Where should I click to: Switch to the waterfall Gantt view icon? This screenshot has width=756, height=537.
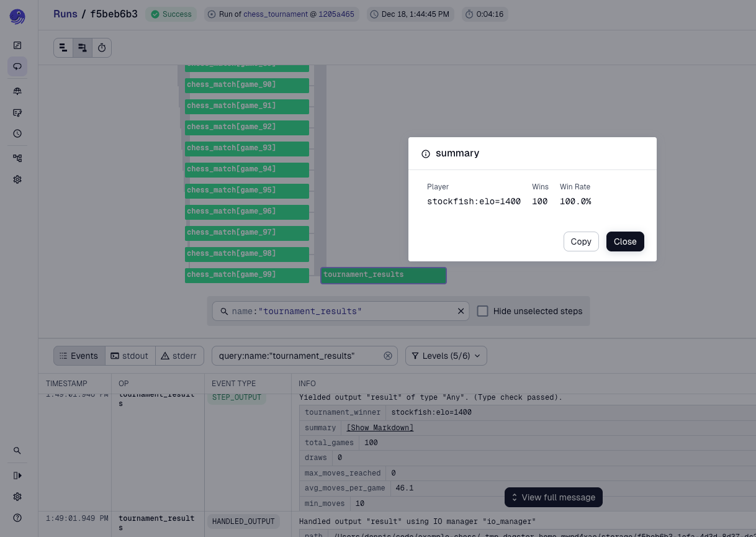tap(83, 48)
